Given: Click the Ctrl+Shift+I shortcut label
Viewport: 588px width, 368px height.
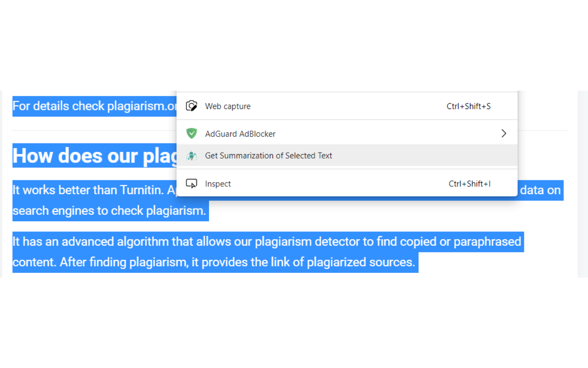Looking at the screenshot, I should (469, 184).
